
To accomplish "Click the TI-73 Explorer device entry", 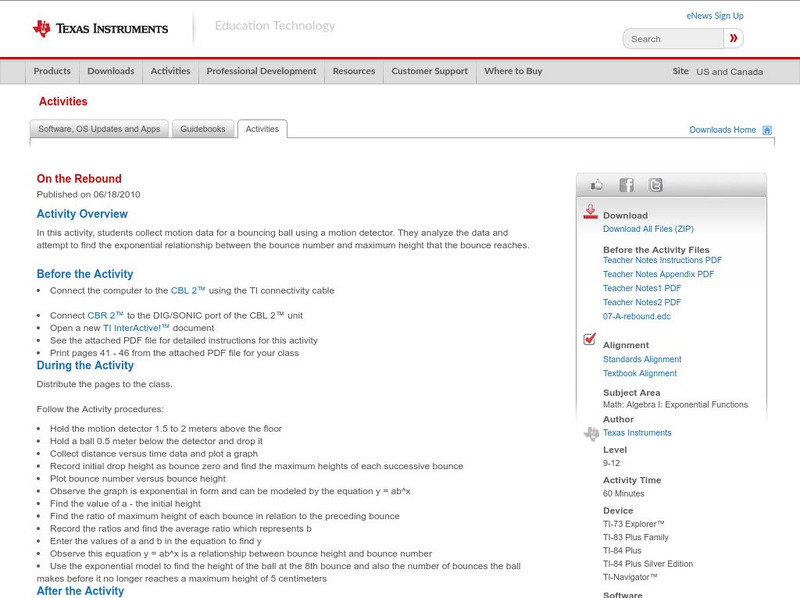I will pos(633,524).
